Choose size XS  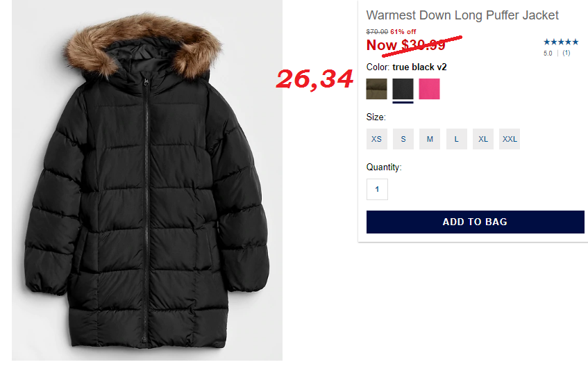[376, 139]
